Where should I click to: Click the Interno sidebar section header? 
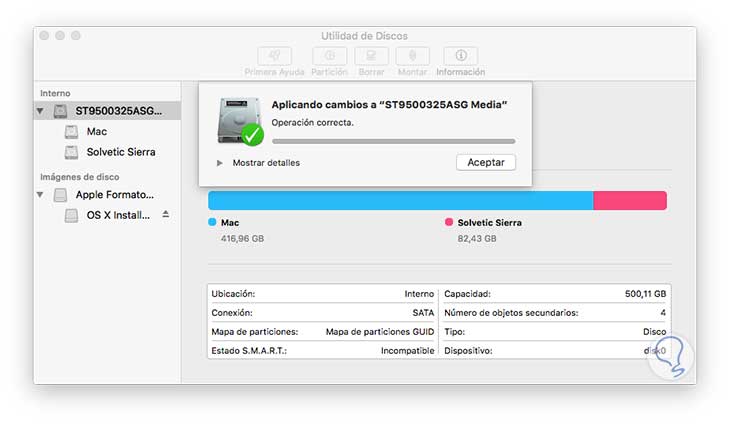[x=55, y=93]
